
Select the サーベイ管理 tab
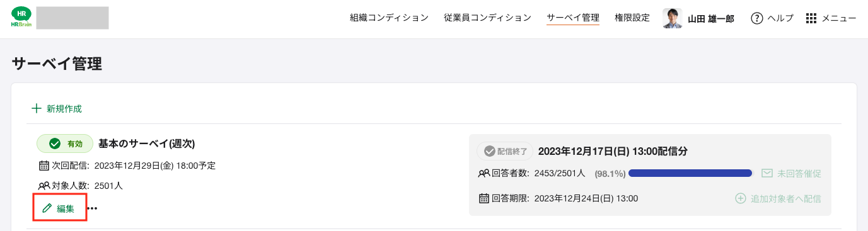(x=573, y=18)
